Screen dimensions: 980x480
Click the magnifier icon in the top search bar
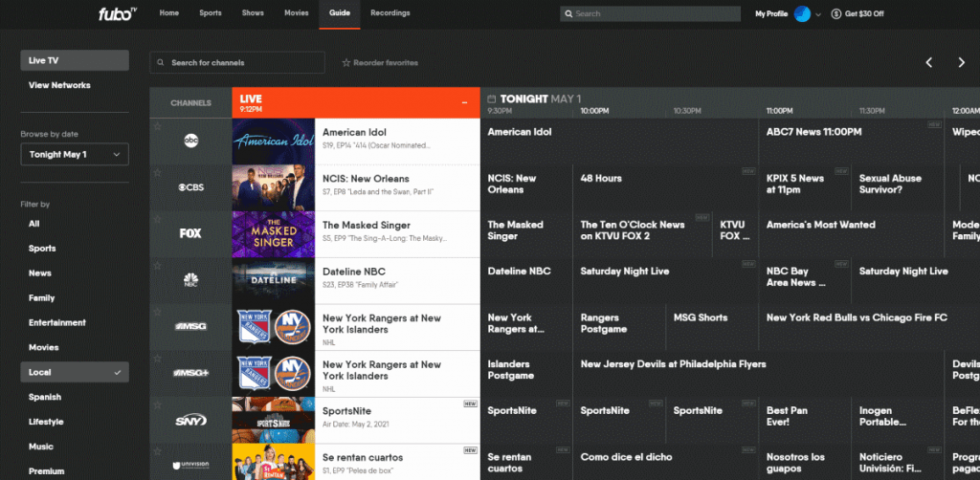click(x=568, y=13)
